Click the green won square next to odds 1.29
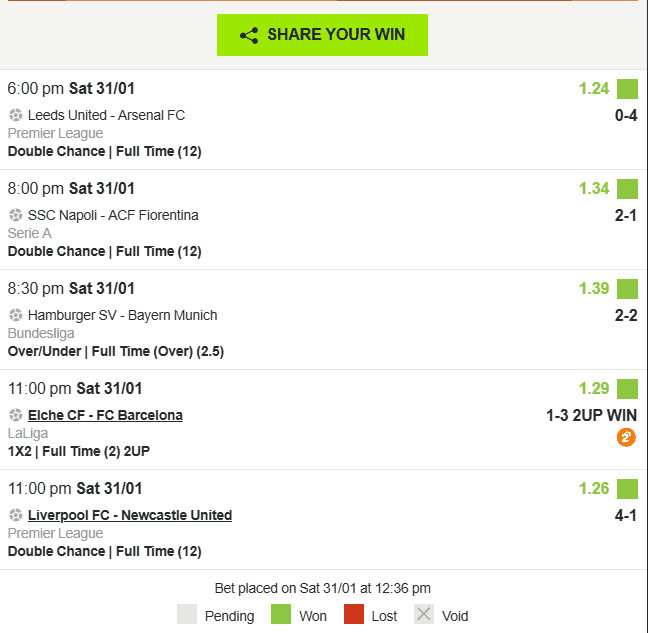This screenshot has height=633, width=649. point(627,389)
